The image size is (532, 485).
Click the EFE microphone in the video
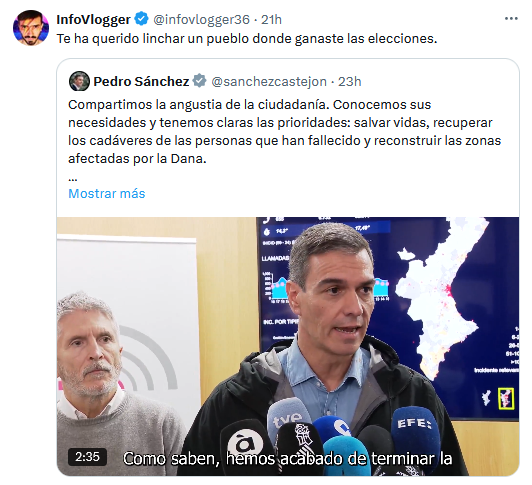[x=415, y=430]
